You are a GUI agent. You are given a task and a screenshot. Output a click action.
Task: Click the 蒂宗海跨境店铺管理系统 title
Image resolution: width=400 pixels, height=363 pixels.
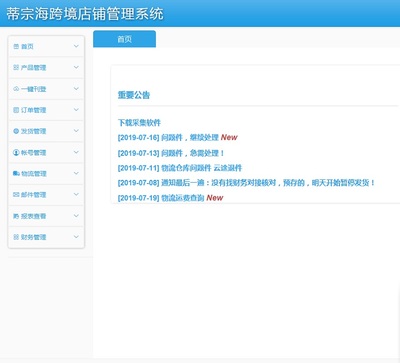(85, 14)
